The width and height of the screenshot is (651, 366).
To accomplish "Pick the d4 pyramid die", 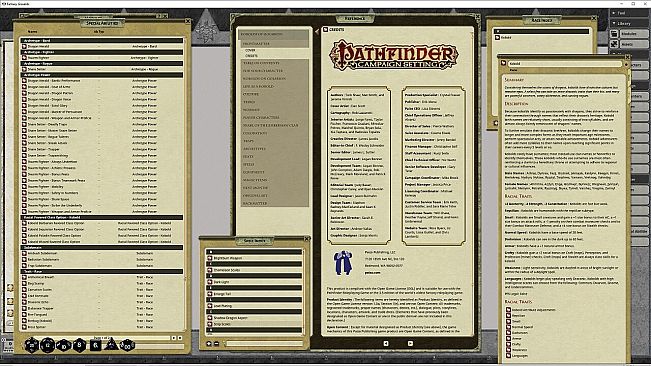I will click(111, 345).
